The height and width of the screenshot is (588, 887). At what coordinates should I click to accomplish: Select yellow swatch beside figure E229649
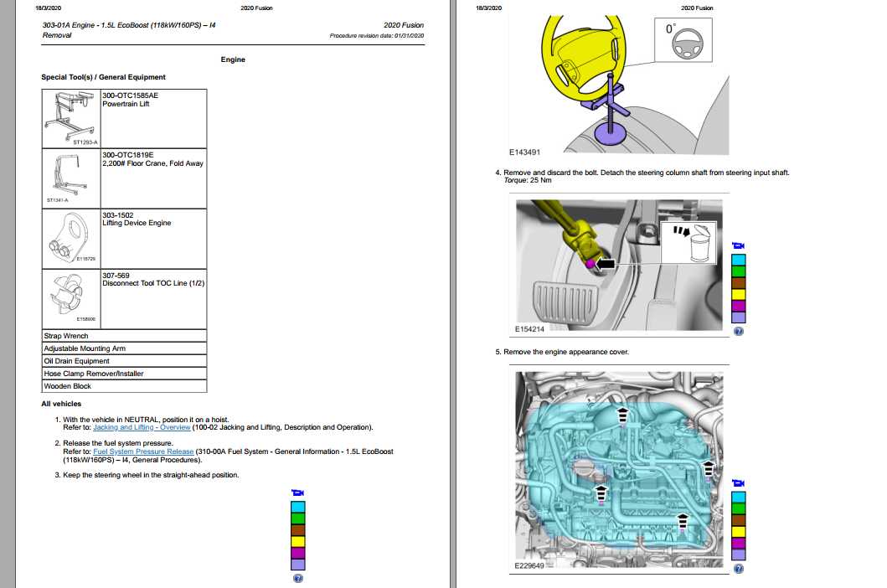(x=739, y=532)
